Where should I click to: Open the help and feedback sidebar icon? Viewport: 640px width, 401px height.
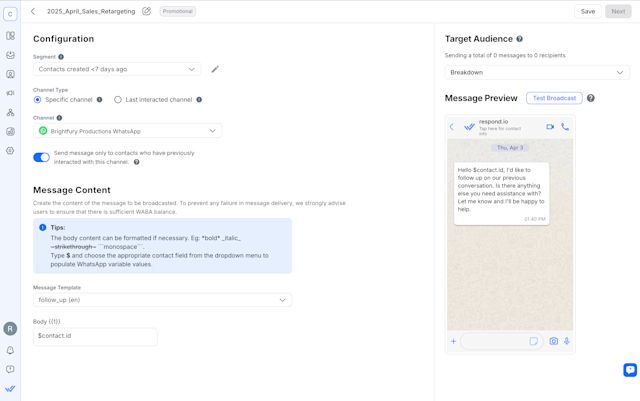tap(10, 369)
